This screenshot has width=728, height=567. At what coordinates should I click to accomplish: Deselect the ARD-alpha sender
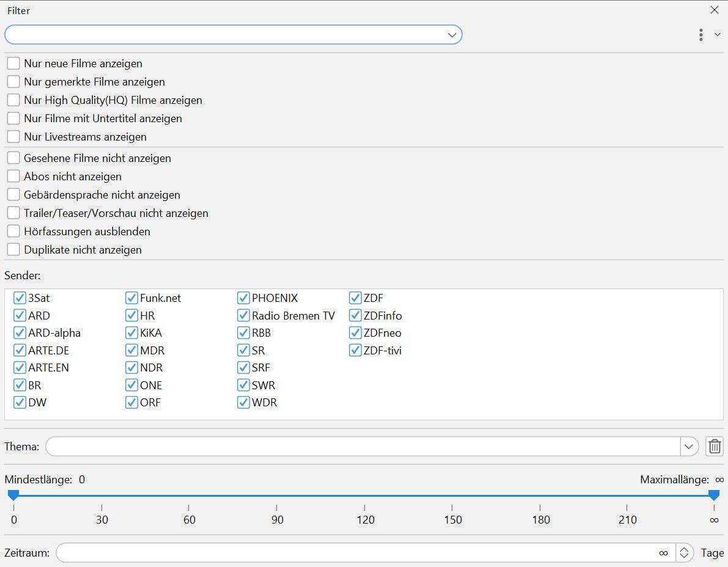(x=20, y=332)
